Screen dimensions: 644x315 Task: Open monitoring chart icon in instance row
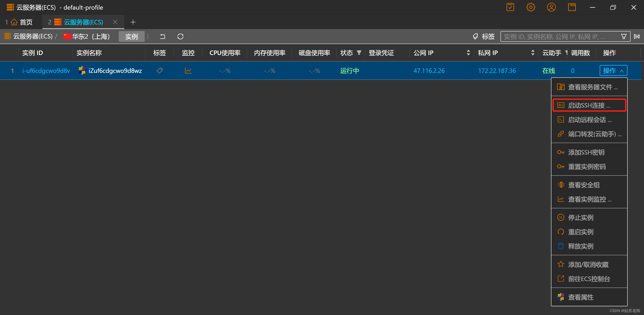click(188, 71)
